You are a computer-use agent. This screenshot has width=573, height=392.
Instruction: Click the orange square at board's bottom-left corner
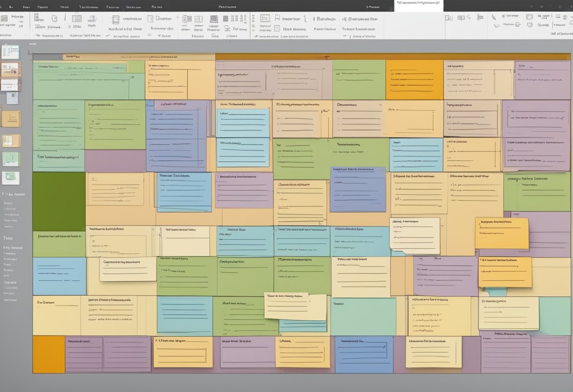tap(49, 354)
